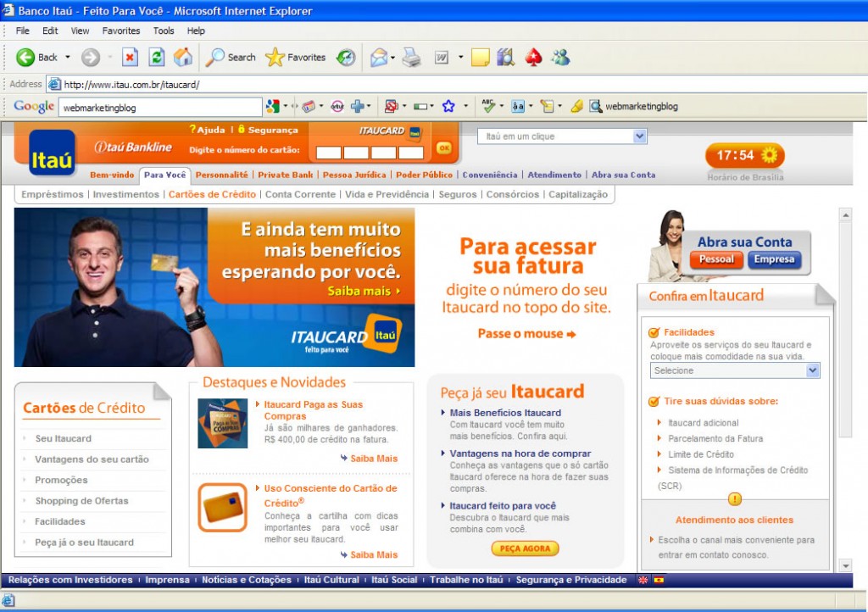Click the first card number input field

click(x=329, y=153)
